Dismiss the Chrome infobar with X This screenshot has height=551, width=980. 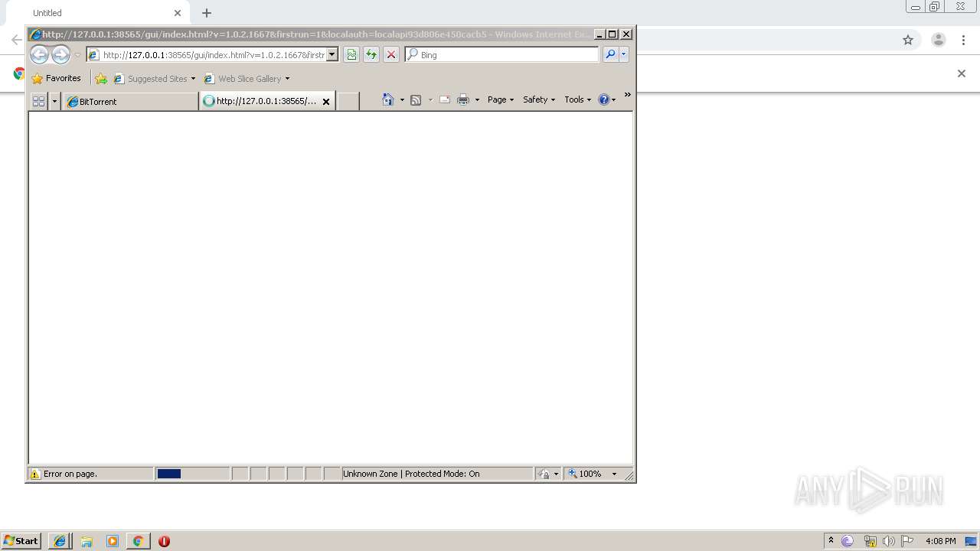[962, 73]
